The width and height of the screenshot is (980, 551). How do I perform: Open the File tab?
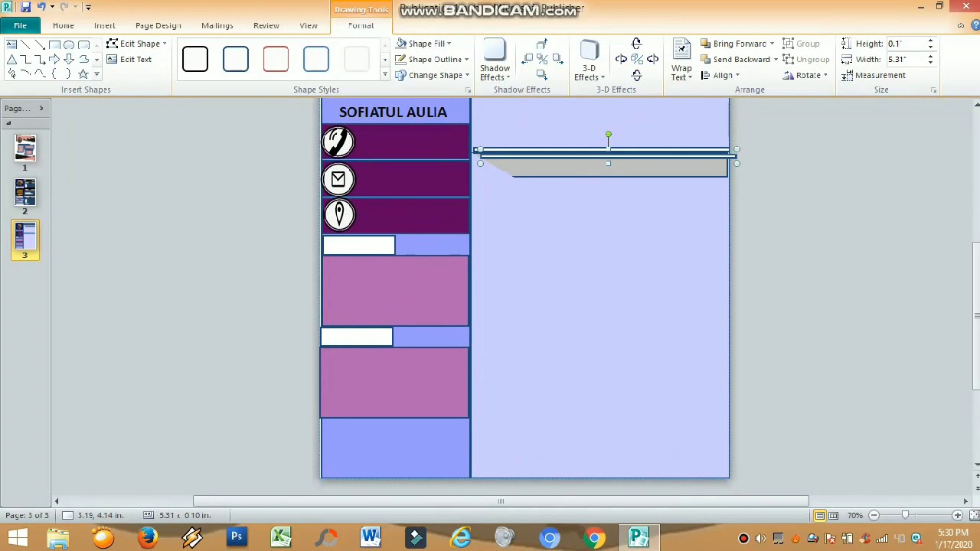[20, 25]
